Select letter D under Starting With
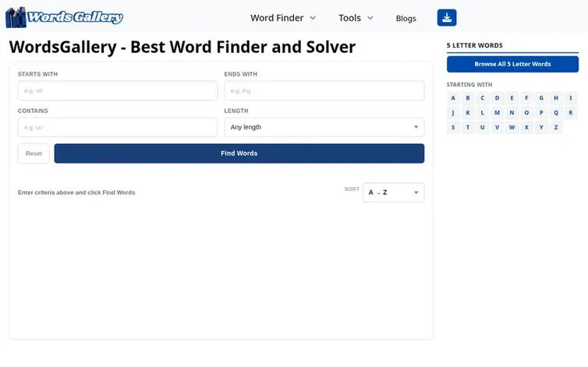588x367 pixels. (498, 98)
